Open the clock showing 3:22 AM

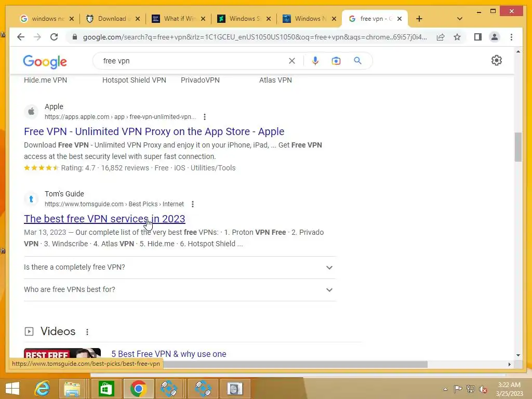pos(509,389)
